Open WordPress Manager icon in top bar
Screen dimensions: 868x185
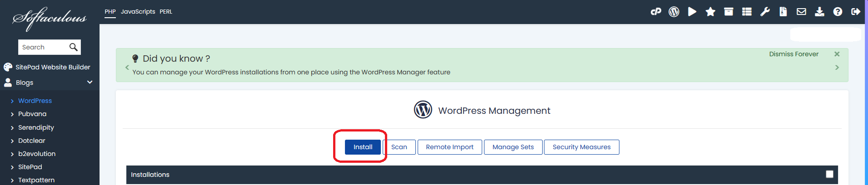coord(674,12)
